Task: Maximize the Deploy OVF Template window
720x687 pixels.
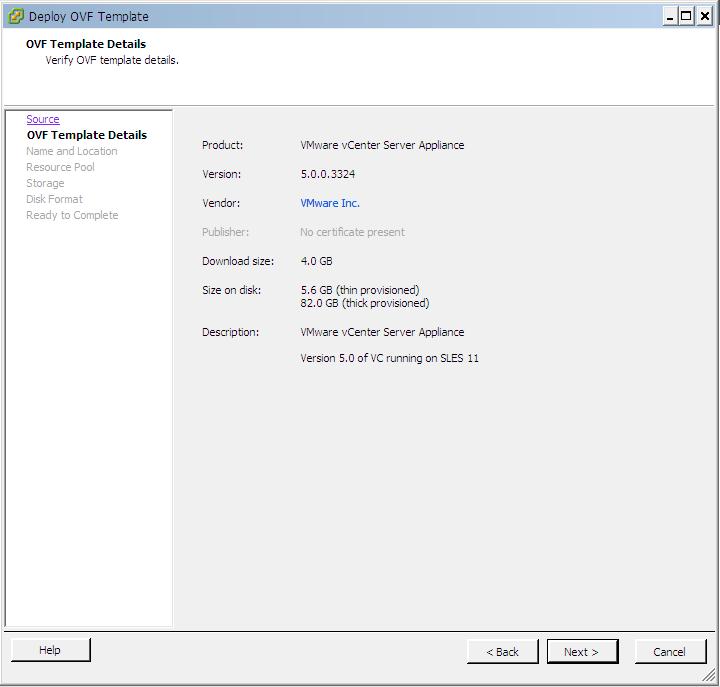Action: (x=686, y=17)
